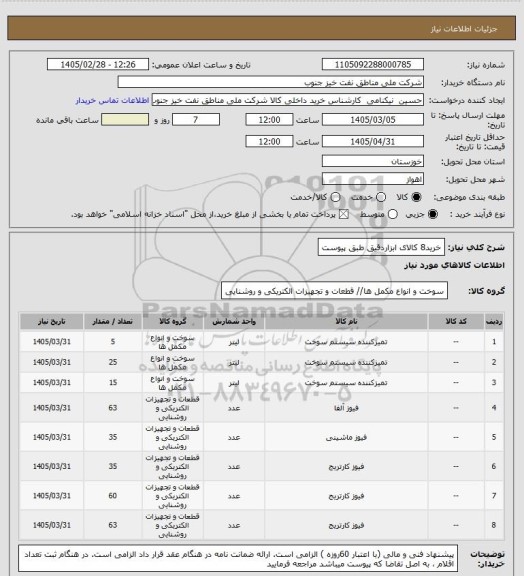Click the request number field 1105092288000785

tap(373, 64)
